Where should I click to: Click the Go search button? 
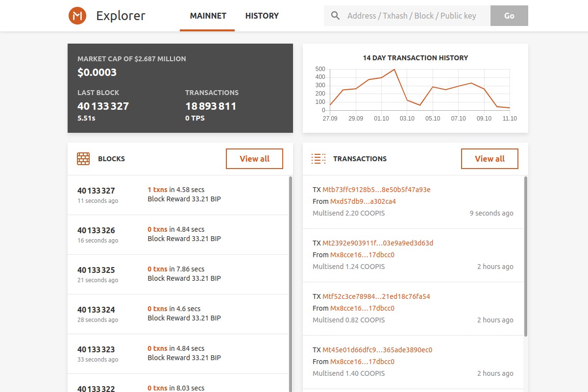point(509,16)
